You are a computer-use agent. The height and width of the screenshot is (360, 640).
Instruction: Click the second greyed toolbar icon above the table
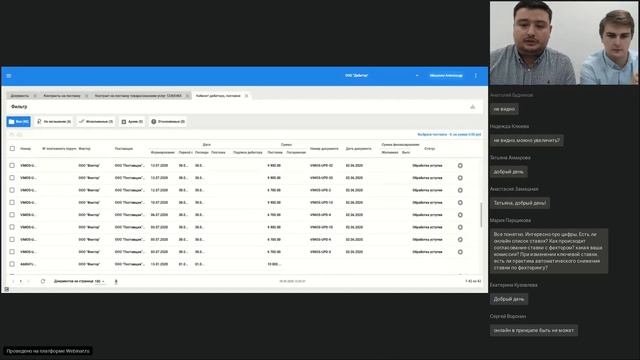[x=20, y=134]
